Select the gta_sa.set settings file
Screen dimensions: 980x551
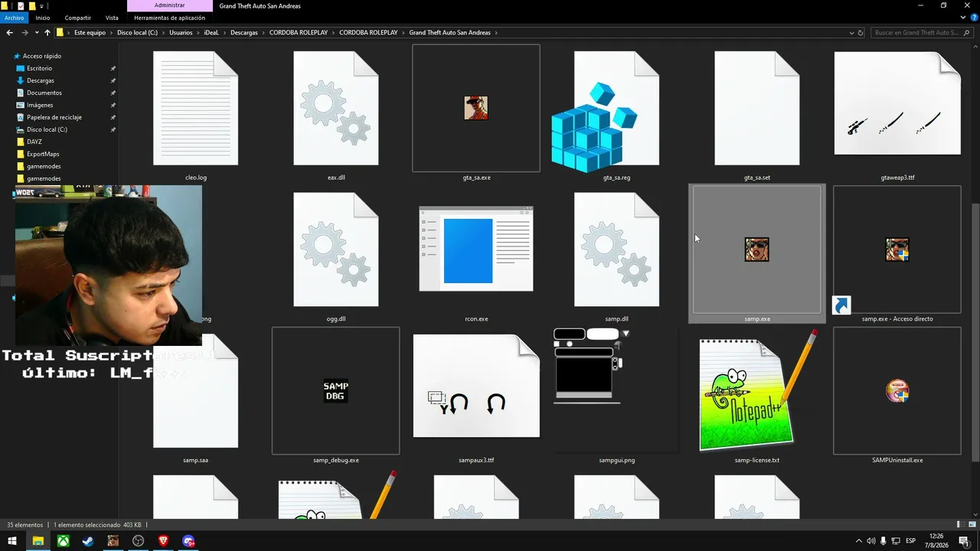757,108
